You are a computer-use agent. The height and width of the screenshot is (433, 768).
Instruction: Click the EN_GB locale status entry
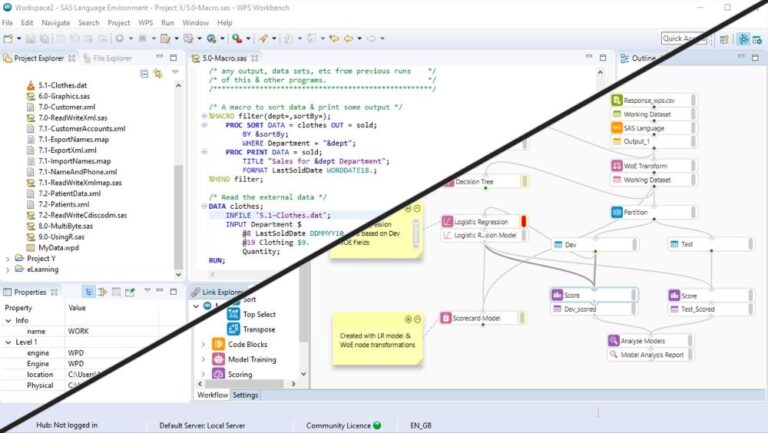(x=421, y=426)
